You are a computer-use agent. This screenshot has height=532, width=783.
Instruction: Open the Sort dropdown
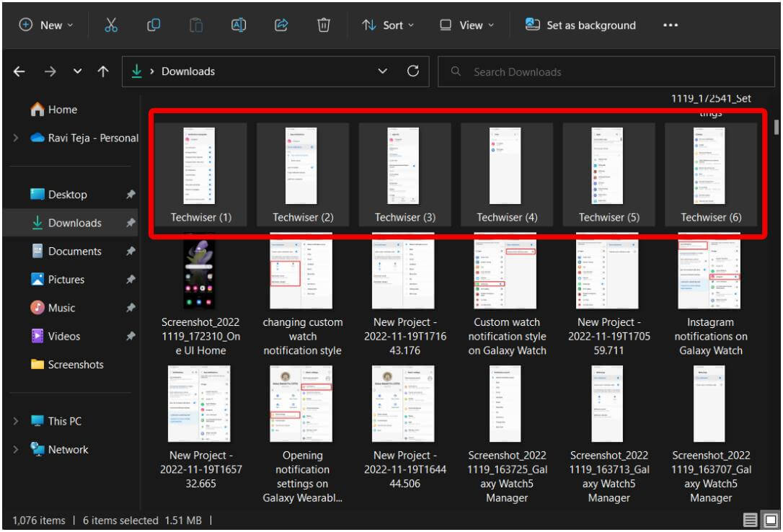388,25
